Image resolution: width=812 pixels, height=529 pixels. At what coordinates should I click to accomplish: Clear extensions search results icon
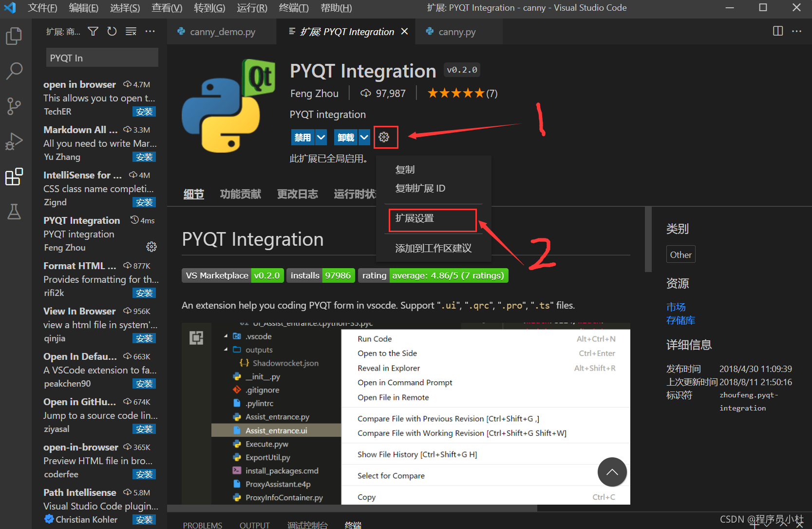[131, 31]
